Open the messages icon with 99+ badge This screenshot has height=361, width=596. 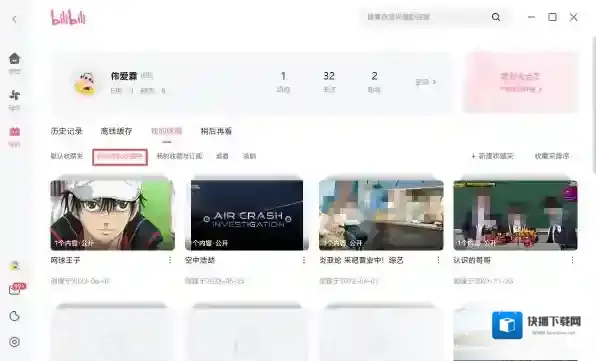[15, 290]
